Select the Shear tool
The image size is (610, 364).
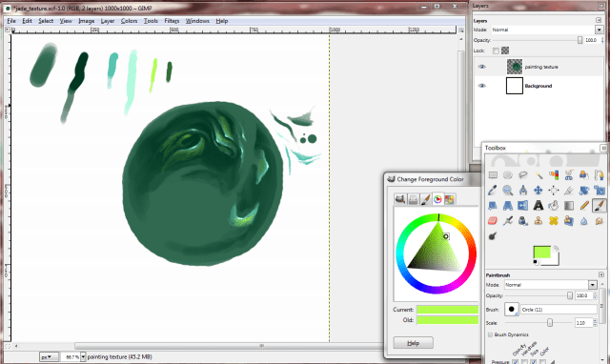(493, 205)
